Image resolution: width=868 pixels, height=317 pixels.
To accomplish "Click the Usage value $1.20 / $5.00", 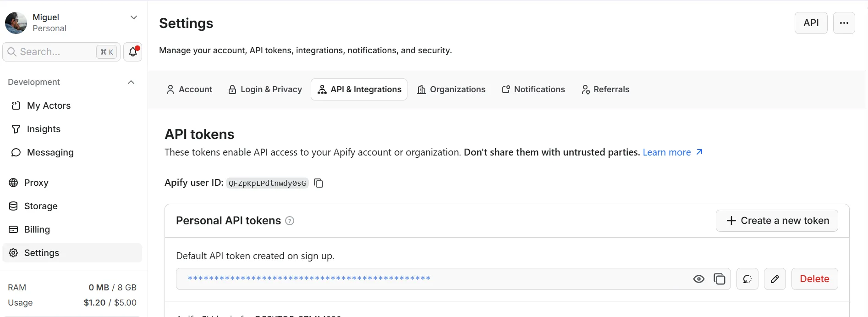I will [x=110, y=303].
